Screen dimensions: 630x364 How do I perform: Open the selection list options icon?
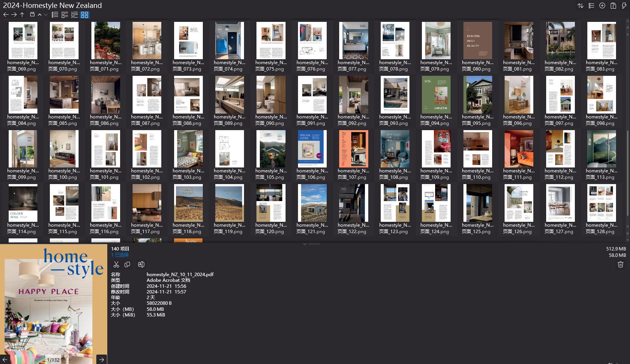click(591, 6)
